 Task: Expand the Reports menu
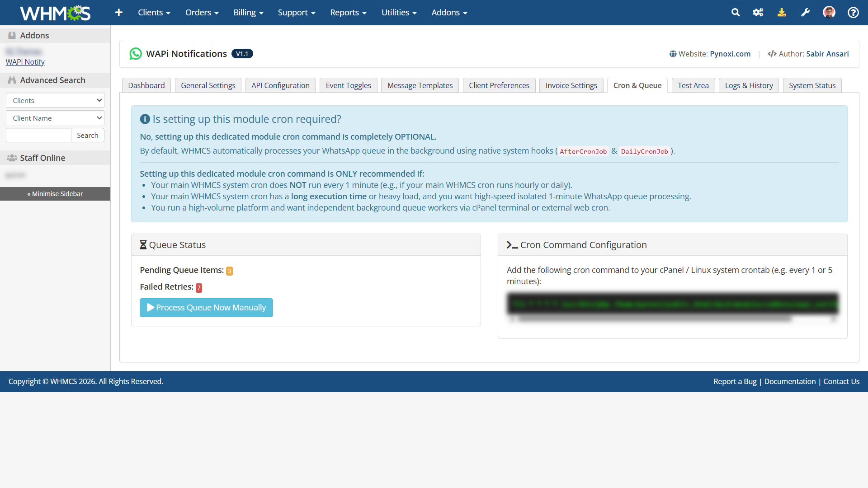click(348, 13)
